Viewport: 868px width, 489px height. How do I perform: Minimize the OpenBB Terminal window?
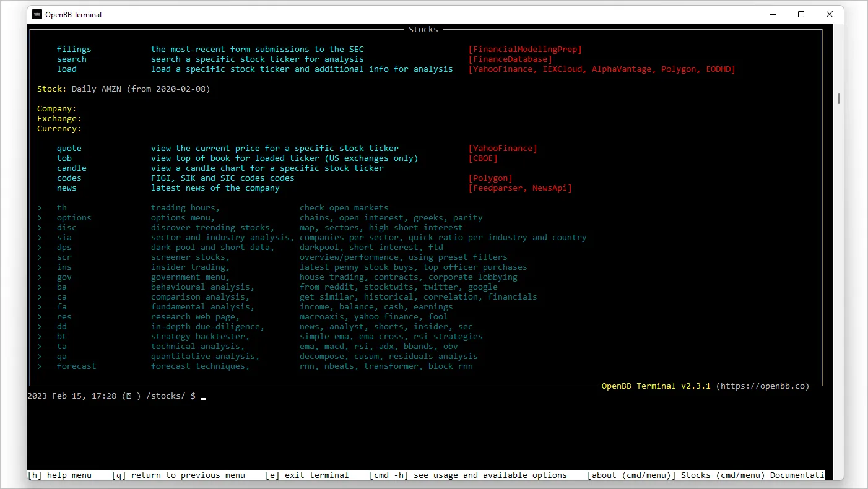(773, 14)
